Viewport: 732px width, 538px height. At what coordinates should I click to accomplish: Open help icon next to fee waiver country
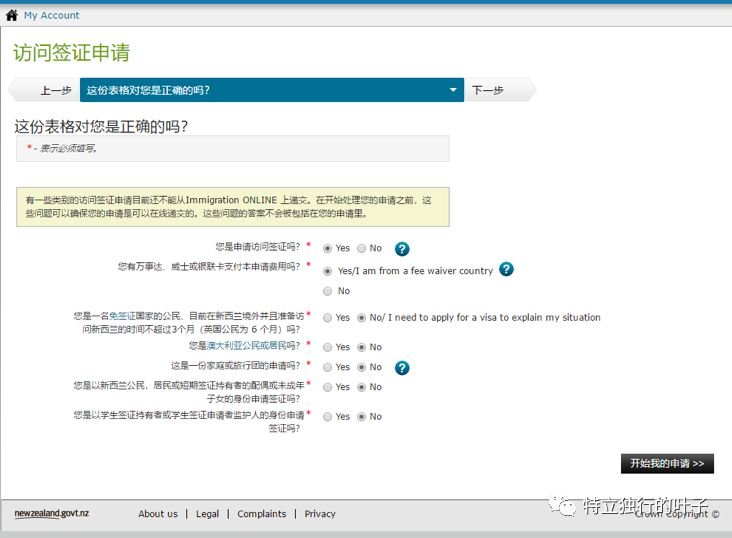[x=506, y=270]
